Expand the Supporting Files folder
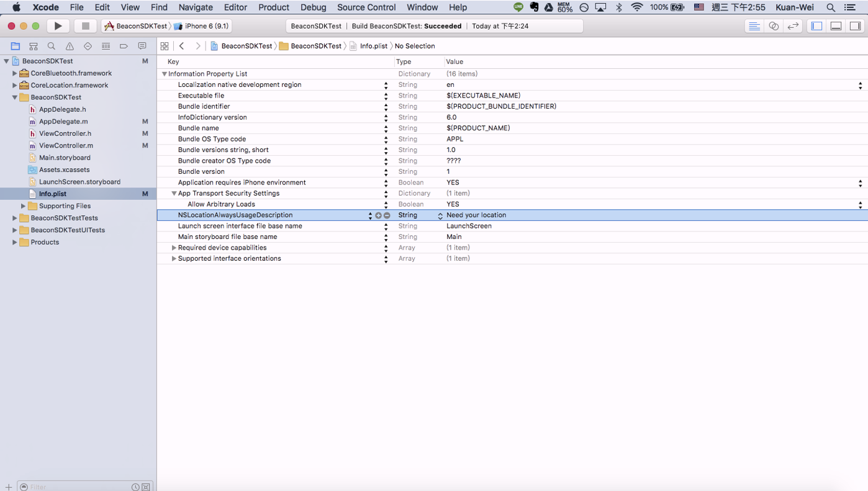The width and height of the screenshot is (868, 491). point(24,206)
